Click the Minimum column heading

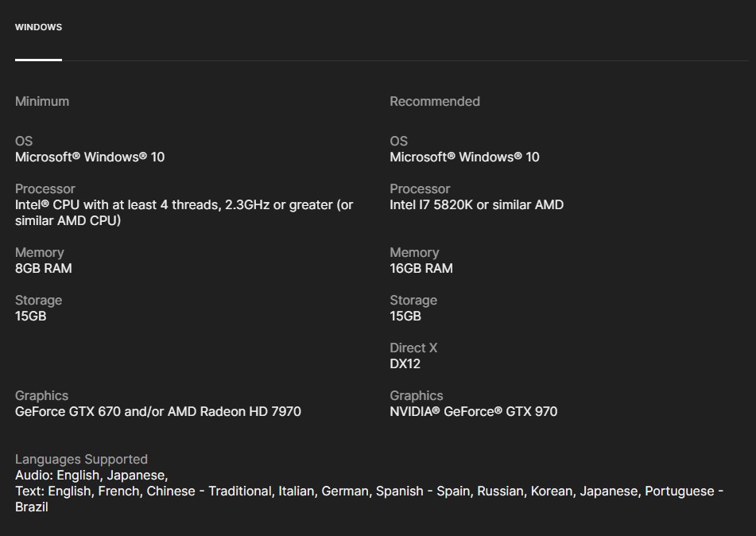click(42, 101)
